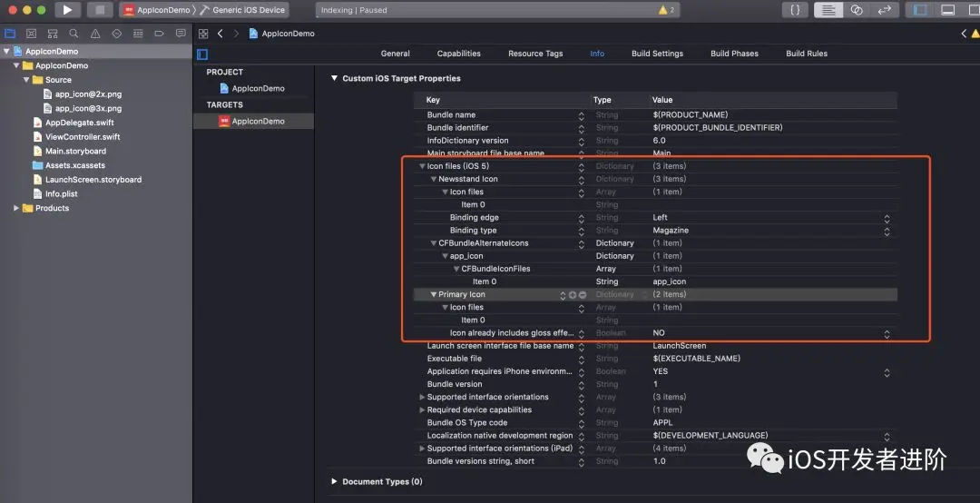Switch to the Build Rules tab
This screenshot has height=503, width=980.
pos(807,54)
